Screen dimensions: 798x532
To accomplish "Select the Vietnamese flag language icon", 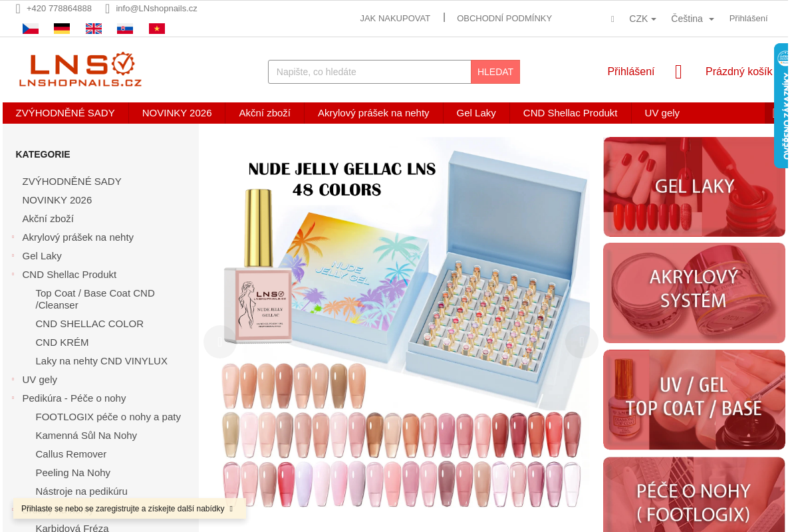I will [157, 29].
